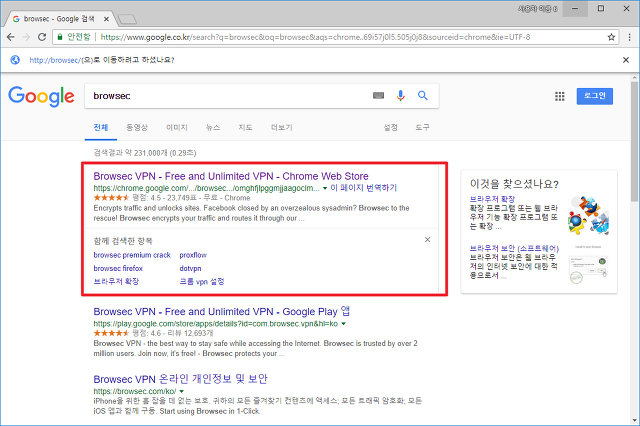This screenshot has width=640, height=426.
Task: Open 브라우저 보안 (소프트웨어) side panel link
Action: 514,248
